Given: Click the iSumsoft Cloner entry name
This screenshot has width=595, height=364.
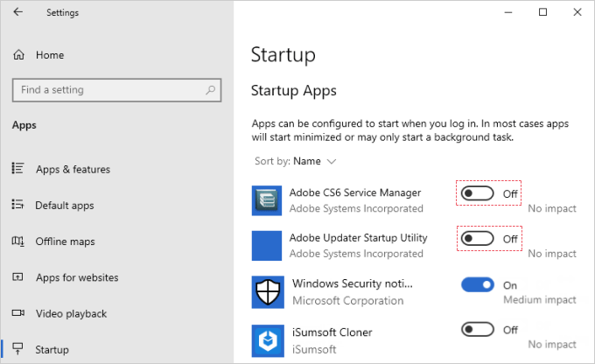Looking at the screenshot, I should click(332, 332).
